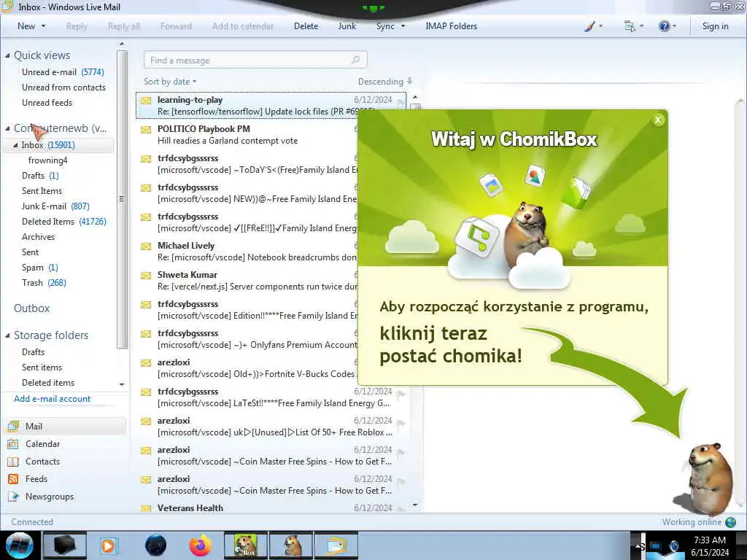Open the blue Help question mark icon
Screen dimensions: 747x560
(664, 26)
